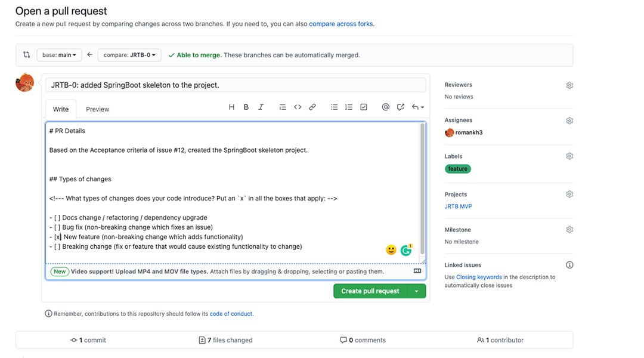The image size is (644, 358).
Task: Click the '# PR Details' heading text
Action: [x=67, y=131]
